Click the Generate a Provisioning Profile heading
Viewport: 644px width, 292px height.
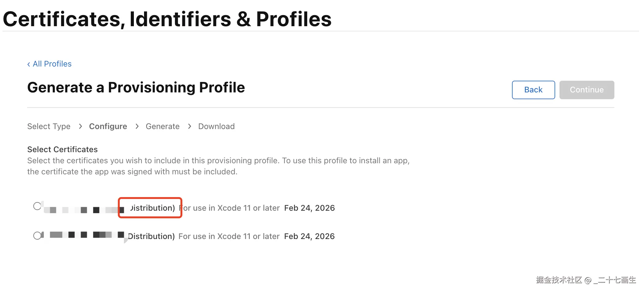click(x=136, y=87)
